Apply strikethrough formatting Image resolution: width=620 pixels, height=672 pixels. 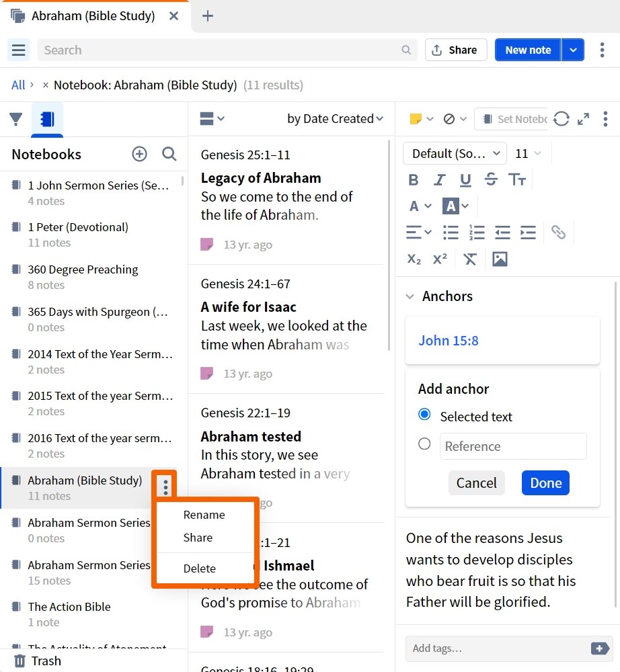pyautogui.click(x=491, y=179)
